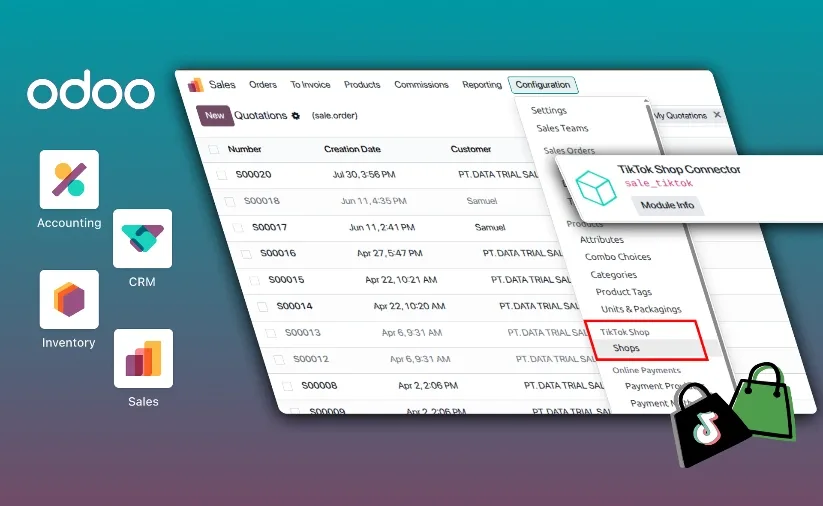Open quotation S00008

point(319,386)
